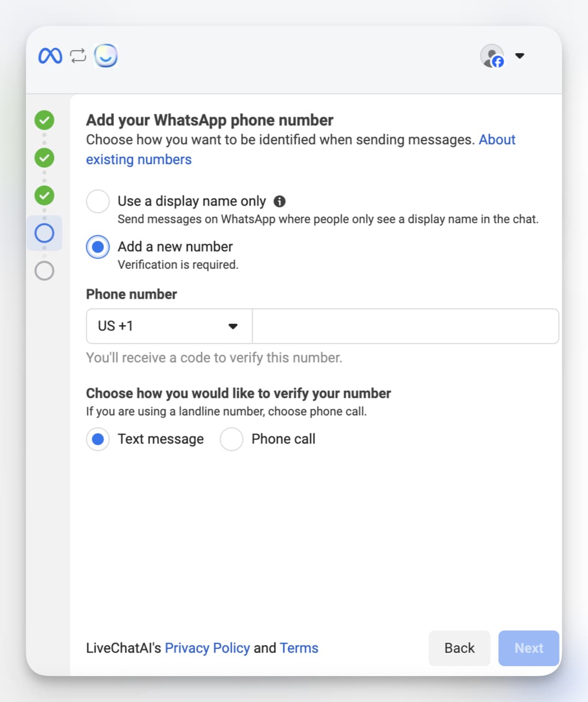The height and width of the screenshot is (702, 588).
Task: Click the final pending step circle
Action: tap(44, 270)
